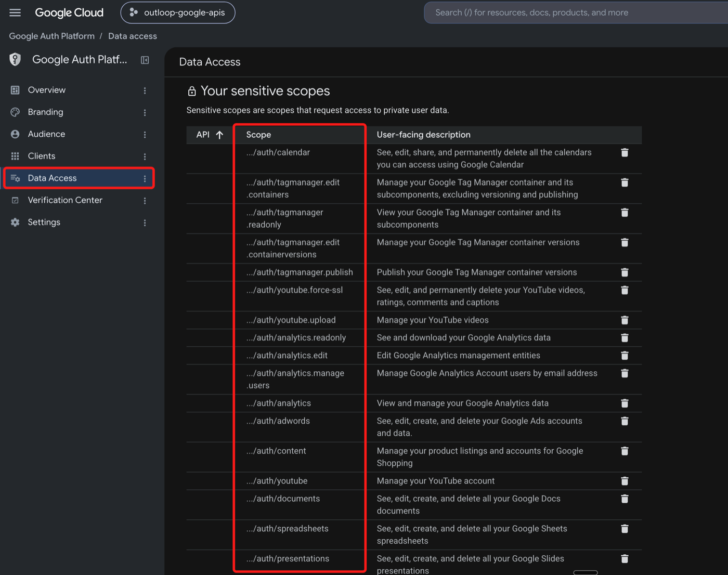Click the Scope column header
728x575 pixels.
coord(258,135)
